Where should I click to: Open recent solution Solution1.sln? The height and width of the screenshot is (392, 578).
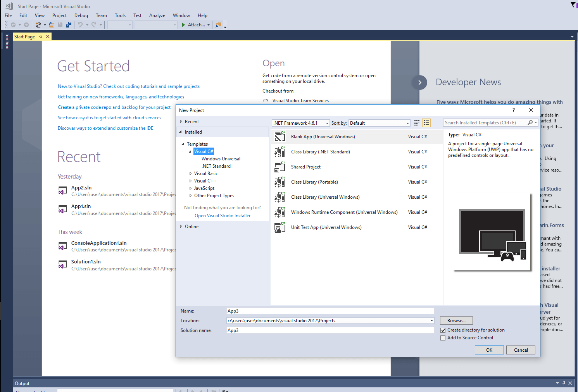86,262
